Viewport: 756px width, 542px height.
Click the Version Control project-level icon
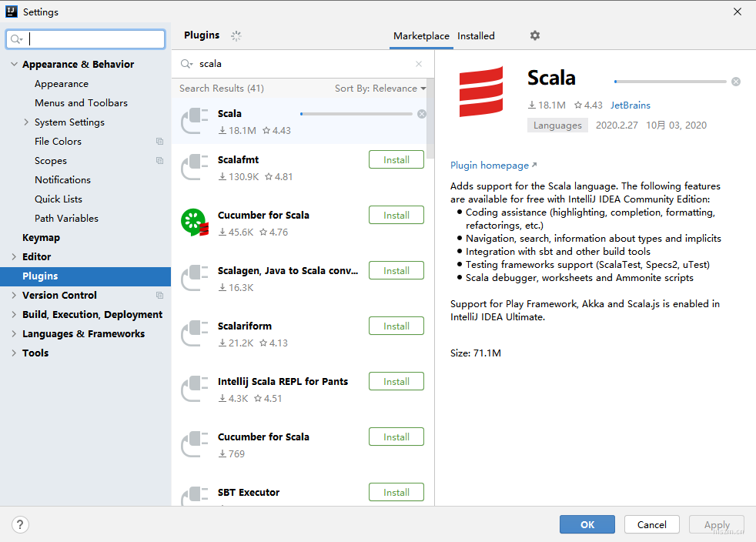pos(159,295)
